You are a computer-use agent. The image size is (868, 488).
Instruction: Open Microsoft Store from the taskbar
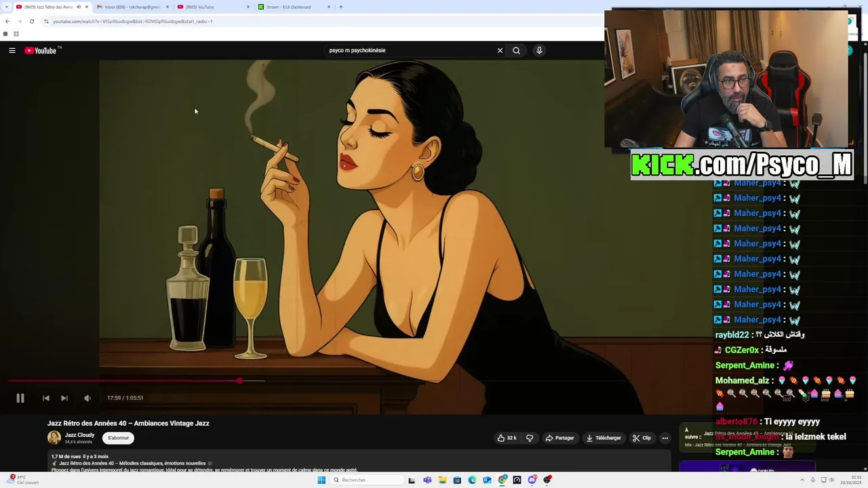click(457, 480)
